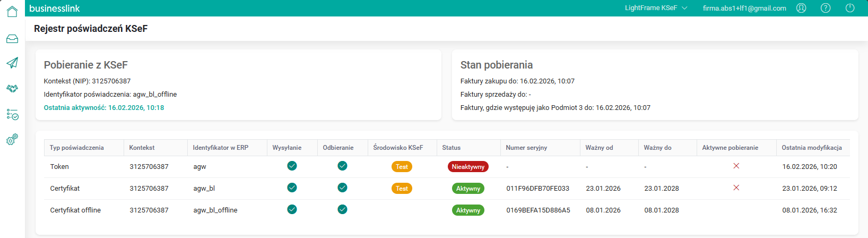The width and height of the screenshot is (868, 238).
Task: Open the inbox tray icon in sidebar
Action: pos(12,39)
